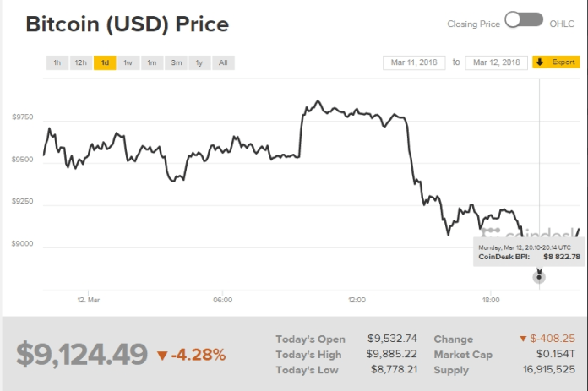The height and width of the screenshot is (391, 588).
Task: Click the highlighted data point marker on chart
Action: 540,276
